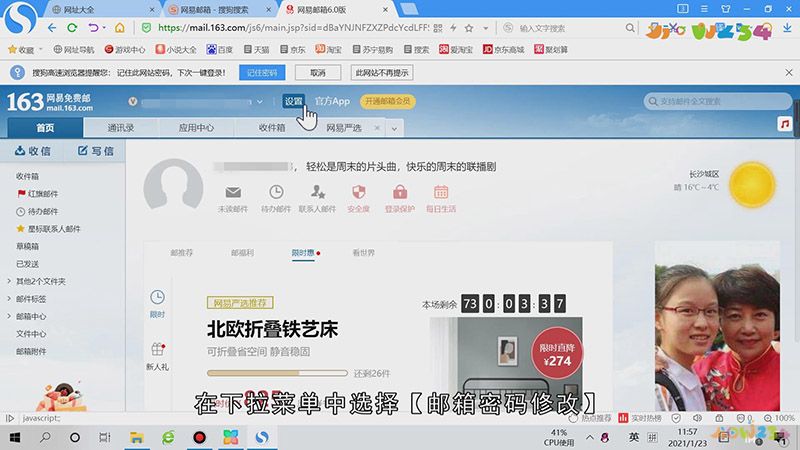This screenshot has width=800, height=450.
Task: Open the browser home page icon
Action: tap(119, 28)
